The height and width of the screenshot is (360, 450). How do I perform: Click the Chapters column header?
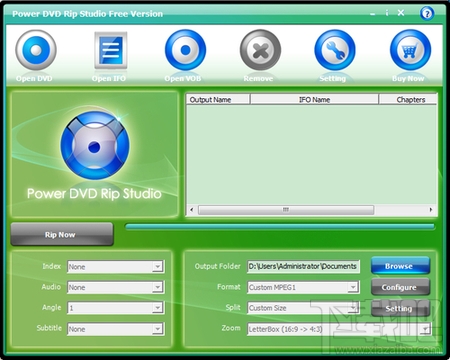click(x=408, y=99)
